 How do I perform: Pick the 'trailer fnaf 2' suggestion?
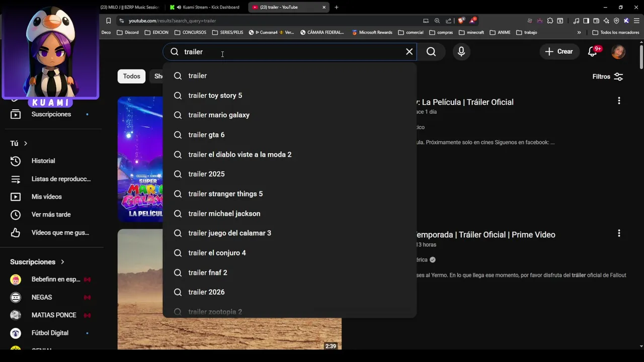289,273
